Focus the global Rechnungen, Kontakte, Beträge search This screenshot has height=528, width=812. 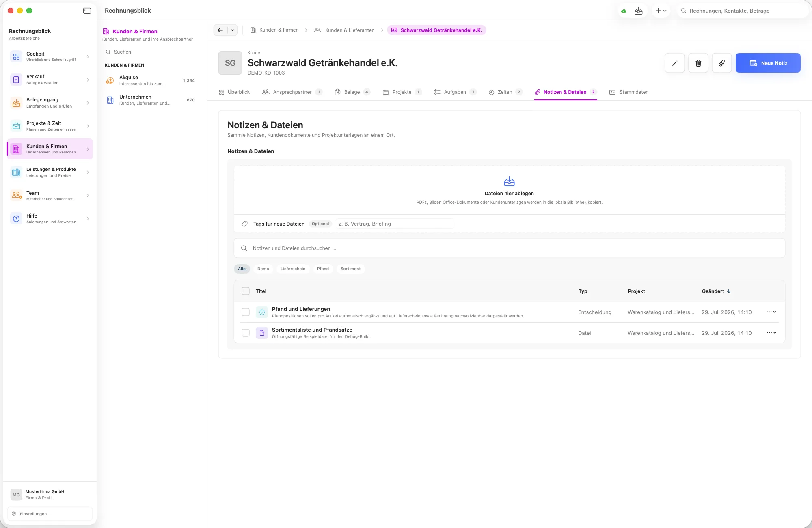(x=742, y=11)
